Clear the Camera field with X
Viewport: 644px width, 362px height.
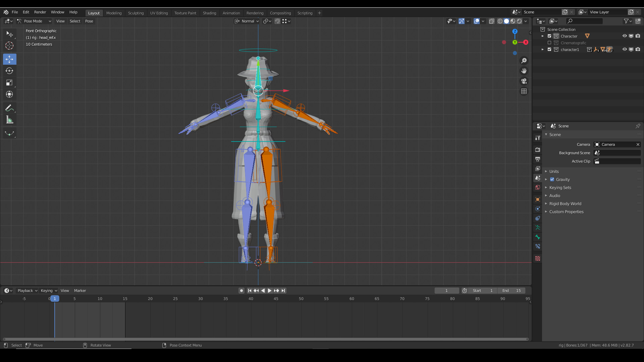tap(638, 144)
